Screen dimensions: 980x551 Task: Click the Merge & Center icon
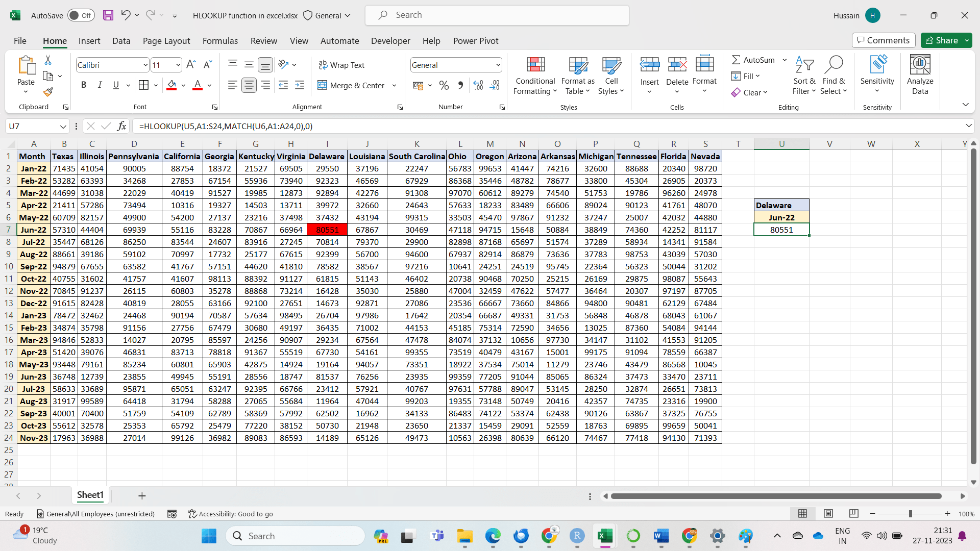tap(322, 85)
